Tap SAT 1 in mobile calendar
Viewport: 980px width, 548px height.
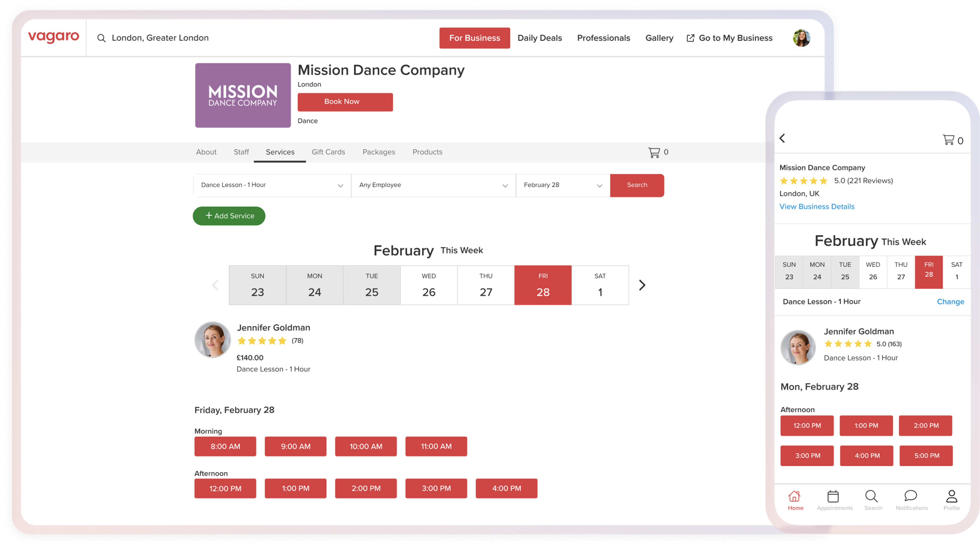coord(957,272)
